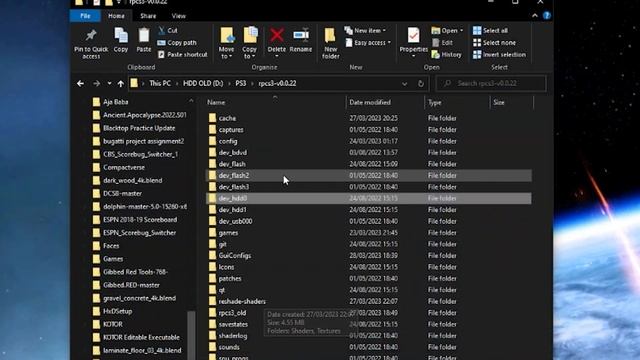Click Select all in the ribbon
Image resolution: width=640 pixels, height=360 pixels.
(x=490, y=31)
